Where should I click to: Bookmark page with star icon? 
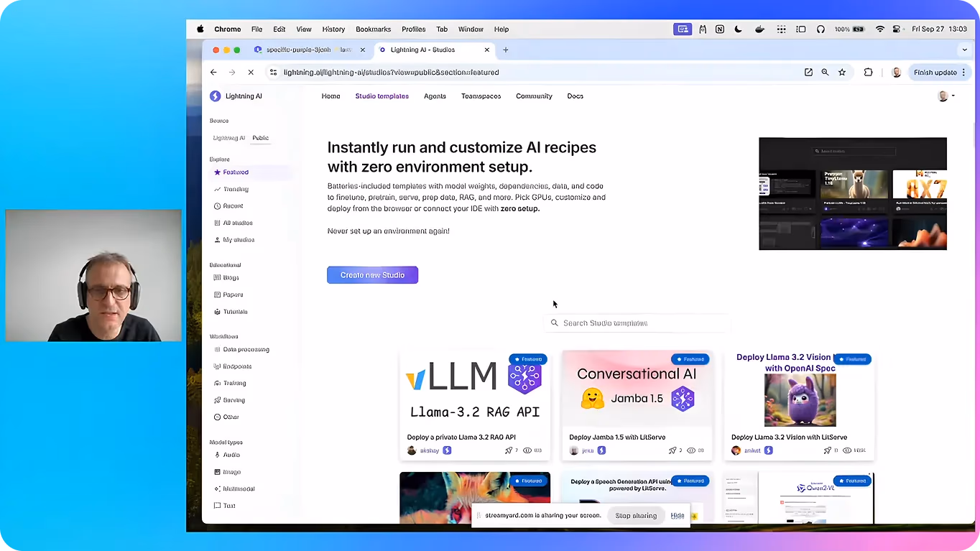pyautogui.click(x=842, y=73)
